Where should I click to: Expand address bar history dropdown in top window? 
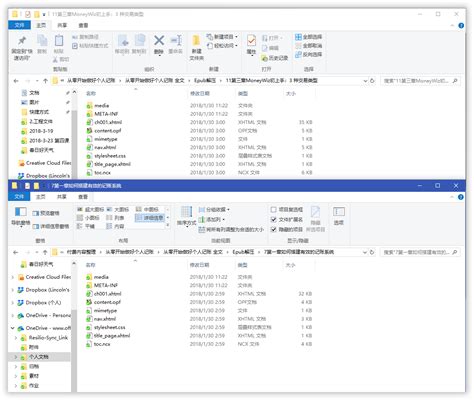click(365, 81)
